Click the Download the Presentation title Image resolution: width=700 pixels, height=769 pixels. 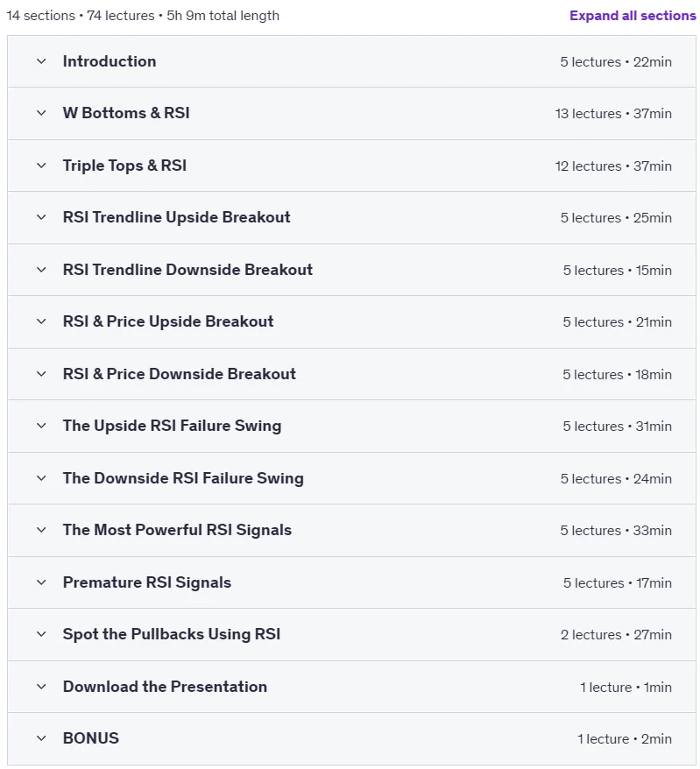165,687
